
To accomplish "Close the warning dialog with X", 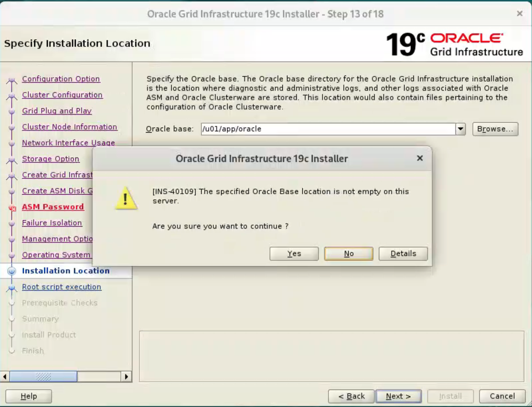I will [420, 158].
